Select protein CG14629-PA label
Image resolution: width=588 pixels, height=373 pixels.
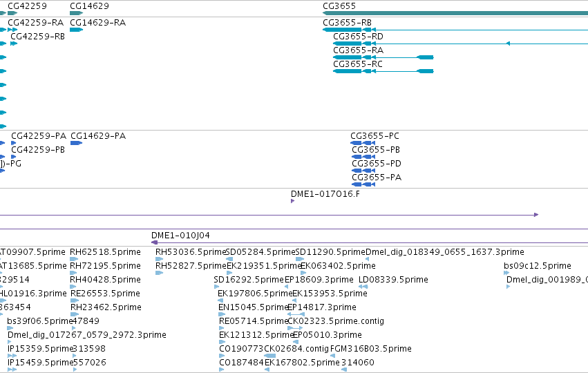98,135
